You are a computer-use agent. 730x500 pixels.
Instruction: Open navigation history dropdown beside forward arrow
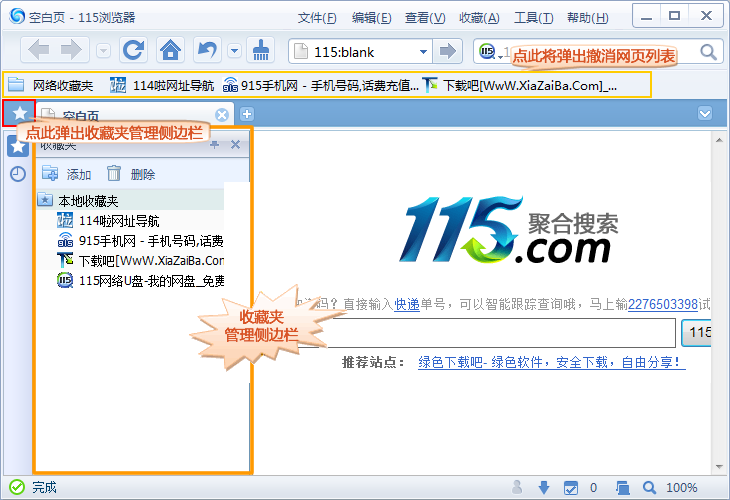(x=103, y=50)
